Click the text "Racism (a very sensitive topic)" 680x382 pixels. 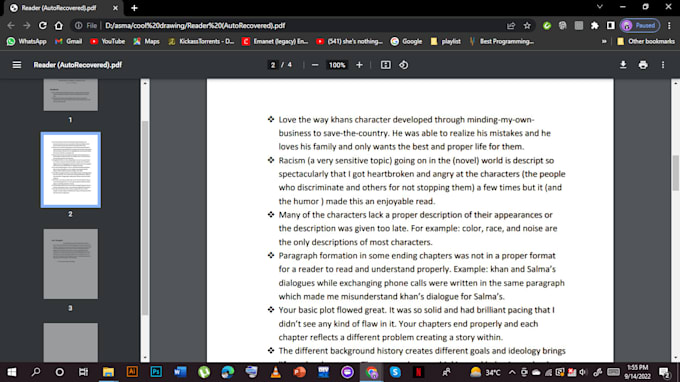point(335,160)
